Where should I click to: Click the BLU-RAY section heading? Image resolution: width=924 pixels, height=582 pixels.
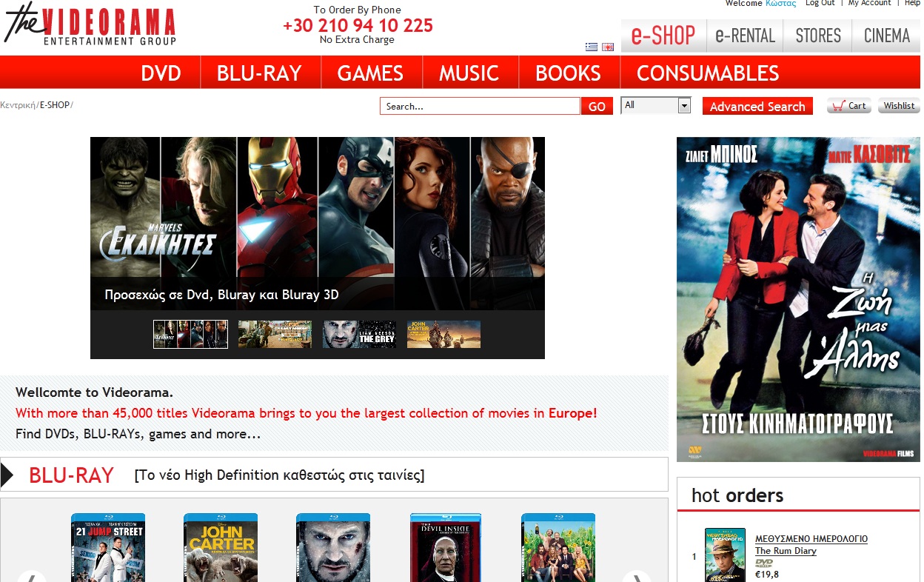pyautogui.click(x=71, y=475)
